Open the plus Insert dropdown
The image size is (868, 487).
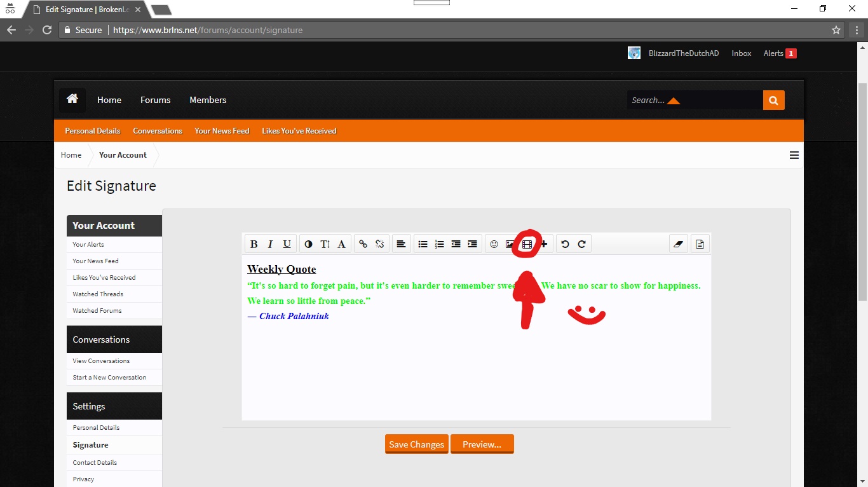coord(544,244)
